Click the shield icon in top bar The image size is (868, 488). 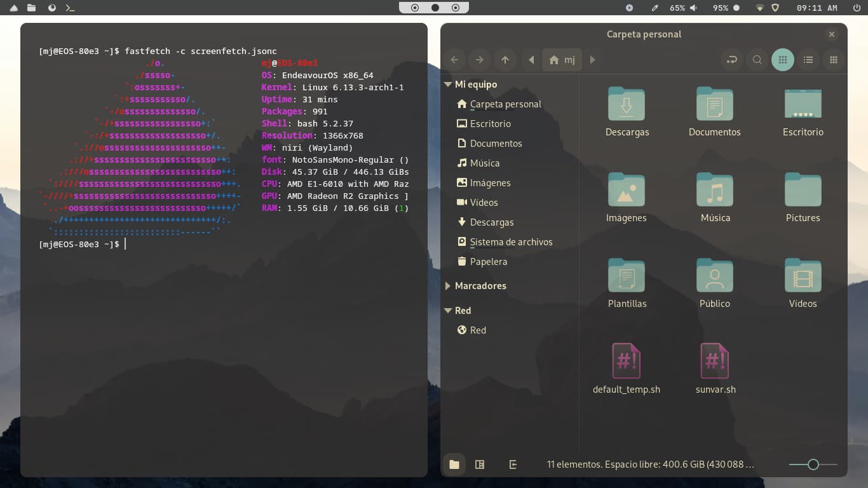tap(775, 8)
